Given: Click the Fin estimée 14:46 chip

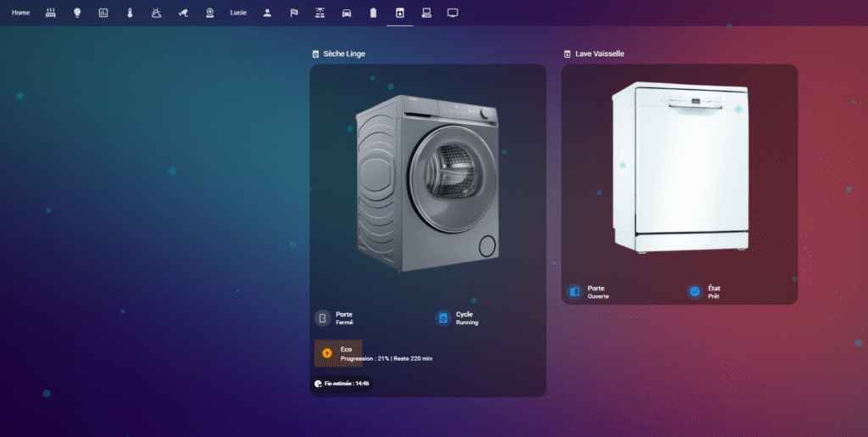Looking at the screenshot, I should tap(342, 384).
